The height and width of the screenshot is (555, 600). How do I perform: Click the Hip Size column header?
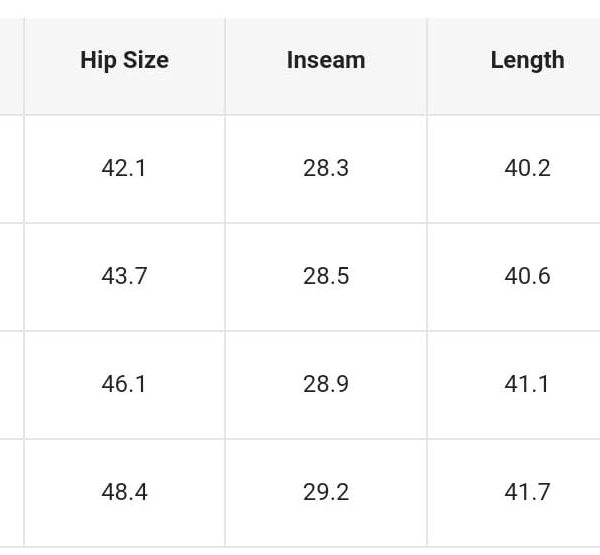tap(124, 60)
